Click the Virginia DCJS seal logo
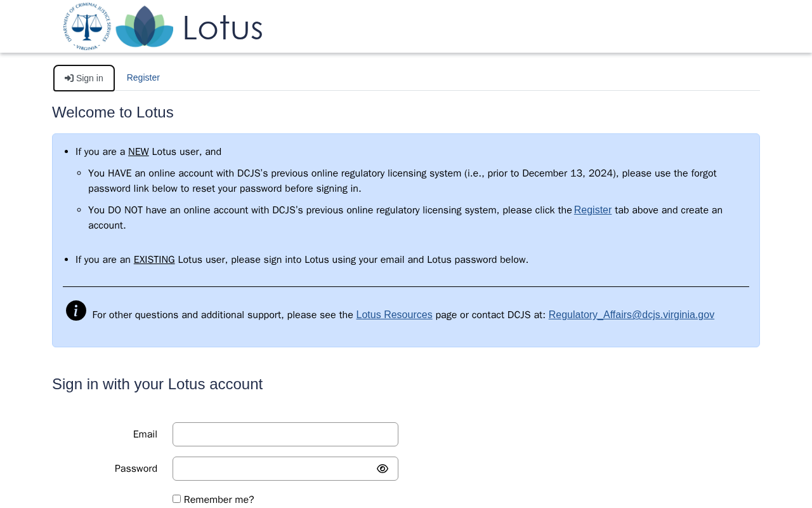This screenshot has height=508, width=812. [87, 26]
